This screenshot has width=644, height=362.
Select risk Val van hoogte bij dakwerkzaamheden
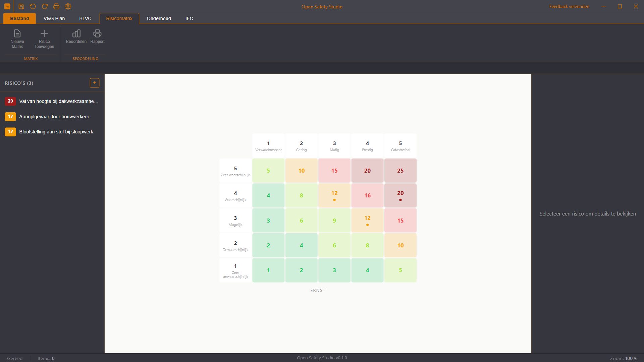coord(52,101)
